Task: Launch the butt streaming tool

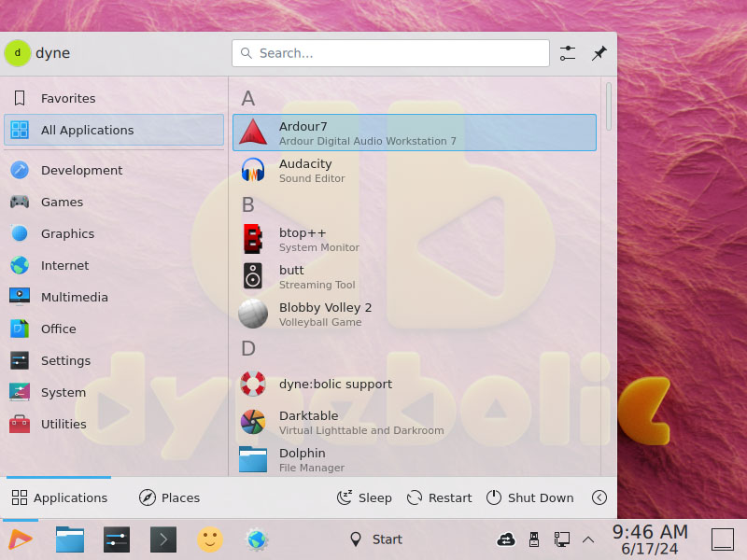Action: click(x=414, y=276)
